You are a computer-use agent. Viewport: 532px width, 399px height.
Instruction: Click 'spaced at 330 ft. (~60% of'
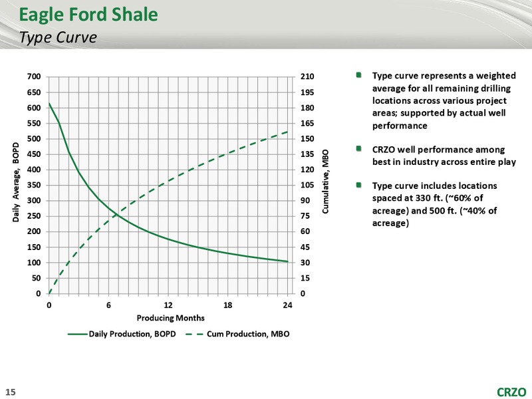point(428,198)
